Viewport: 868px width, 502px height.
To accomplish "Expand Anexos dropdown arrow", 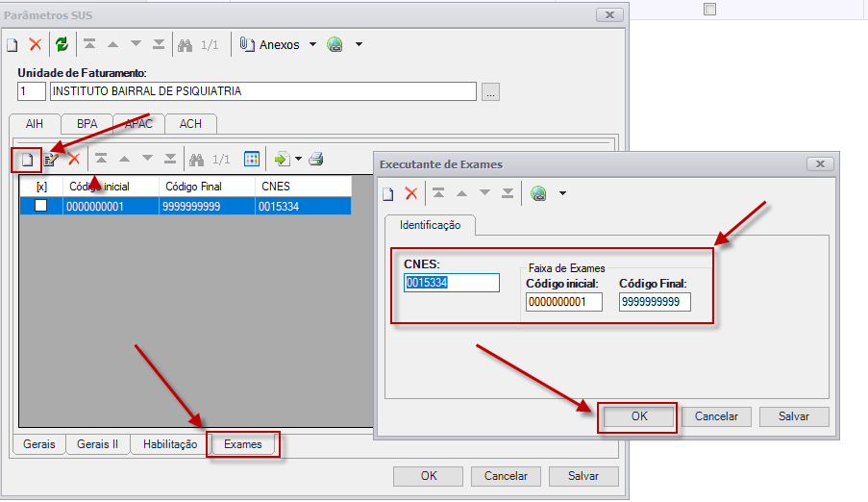I will click(x=312, y=44).
